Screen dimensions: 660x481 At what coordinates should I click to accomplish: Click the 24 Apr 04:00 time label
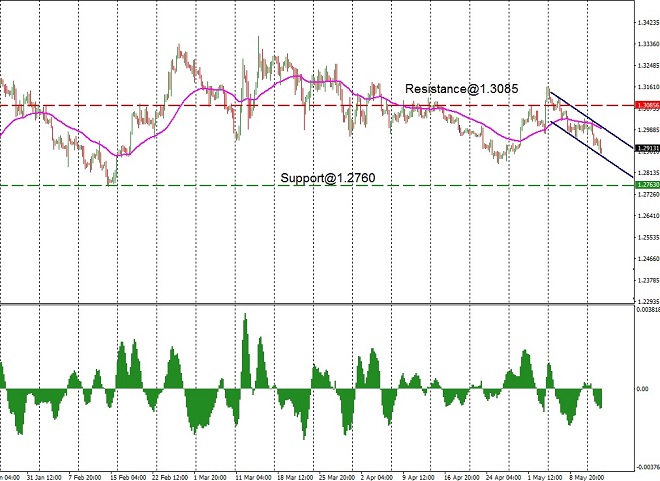[x=503, y=478]
